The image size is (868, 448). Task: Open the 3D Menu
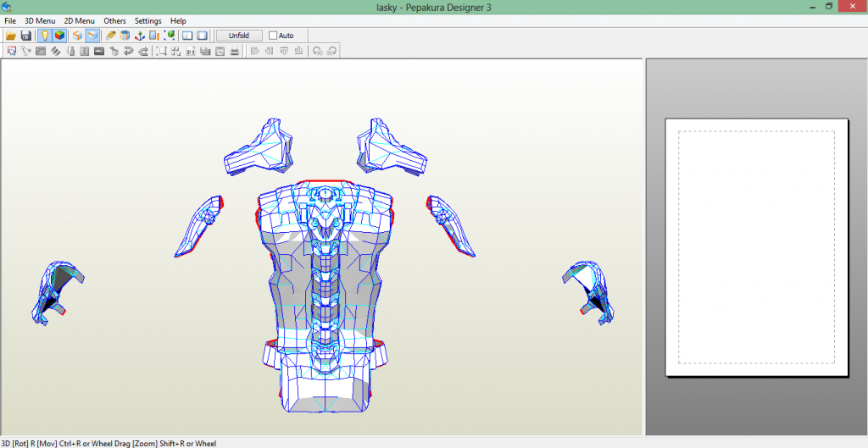point(40,20)
